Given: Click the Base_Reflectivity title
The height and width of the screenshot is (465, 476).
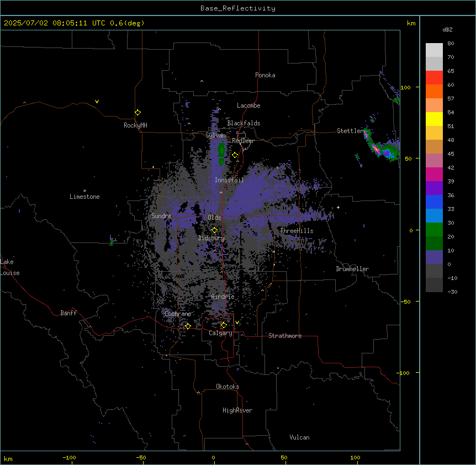Looking at the screenshot, I should click(x=238, y=8).
